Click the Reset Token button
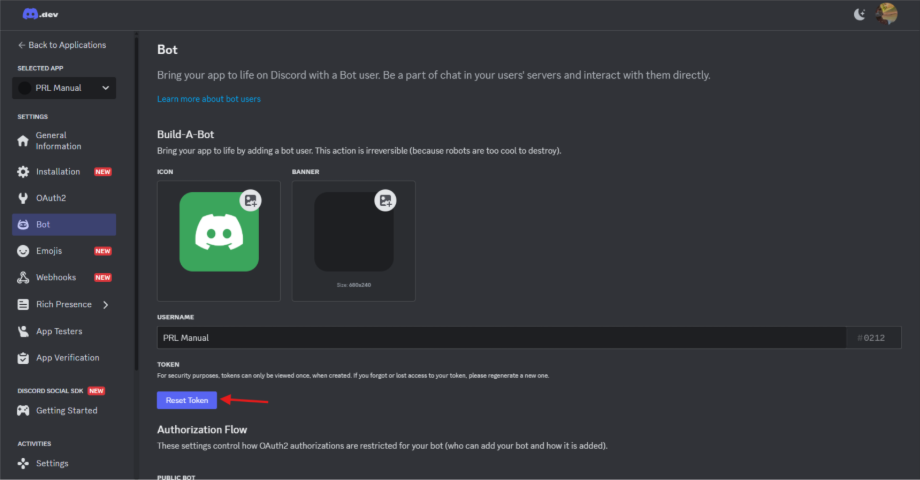This screenshot has width=920, height=480. [187, 400]
